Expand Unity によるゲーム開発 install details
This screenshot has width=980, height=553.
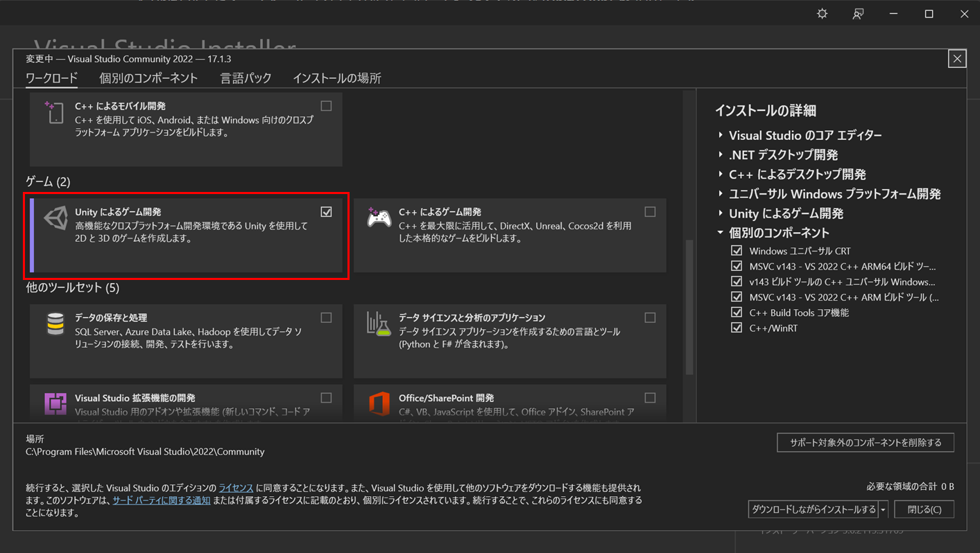(721, 213)
